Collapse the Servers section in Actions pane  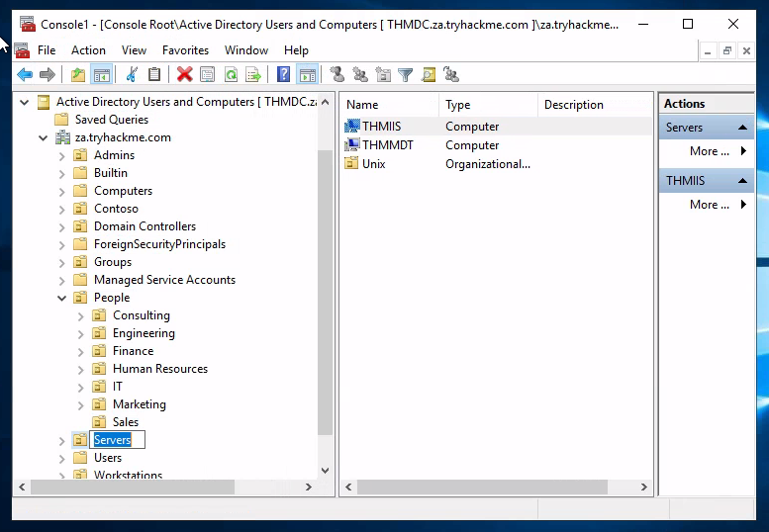click(x=743, y=128)
